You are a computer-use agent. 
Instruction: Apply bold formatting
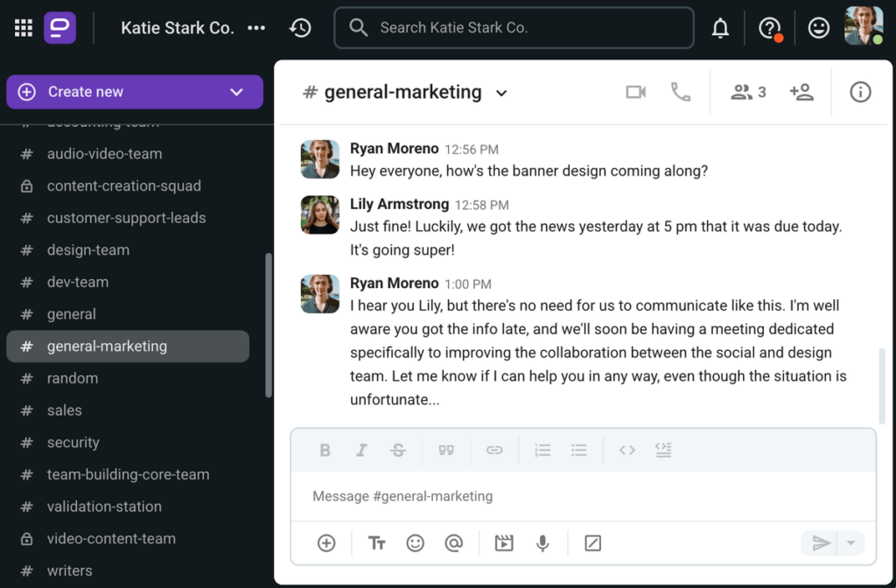click(x=325, y=450)
